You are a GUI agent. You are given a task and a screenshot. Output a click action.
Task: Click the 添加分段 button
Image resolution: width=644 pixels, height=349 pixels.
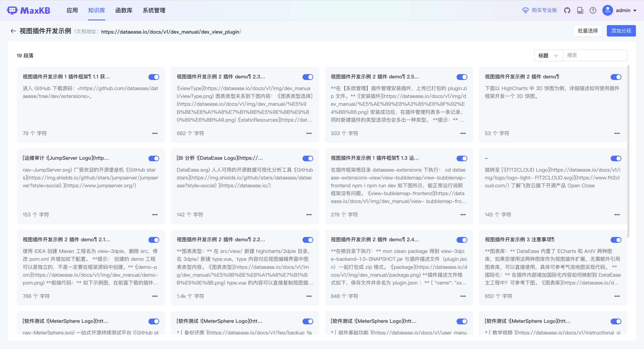coord(621,31)
